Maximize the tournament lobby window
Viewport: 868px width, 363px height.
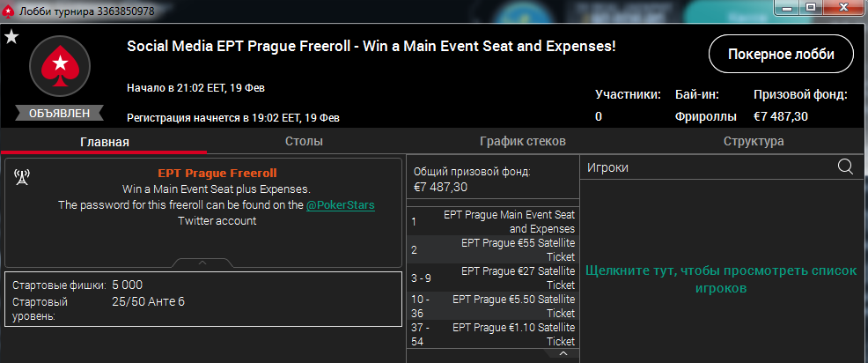point(811,7)
